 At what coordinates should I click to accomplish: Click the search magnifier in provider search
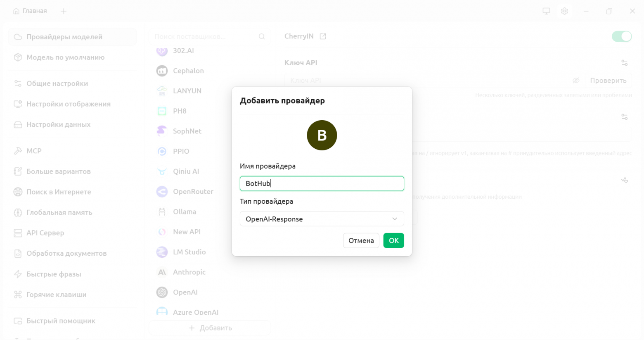click(x=262, y=36)
